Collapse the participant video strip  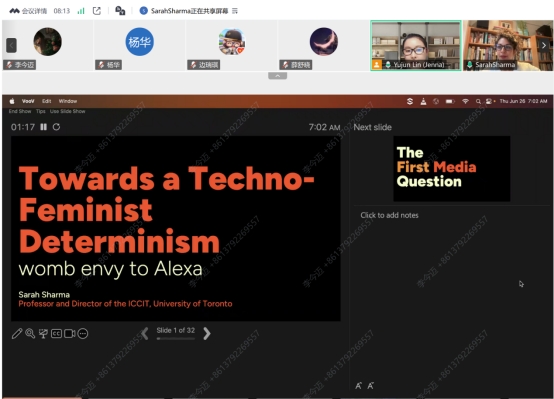[277, 76]
